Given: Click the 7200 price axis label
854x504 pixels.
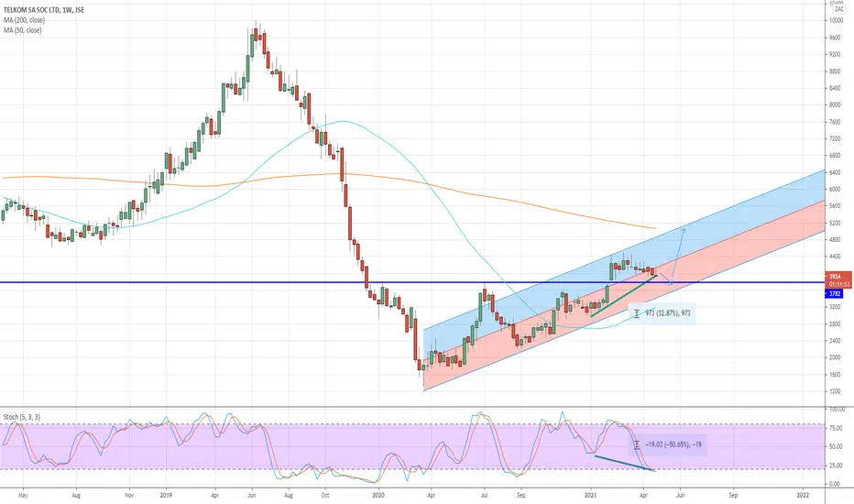Looking at the screenshot, I should [x=835, y=139].
